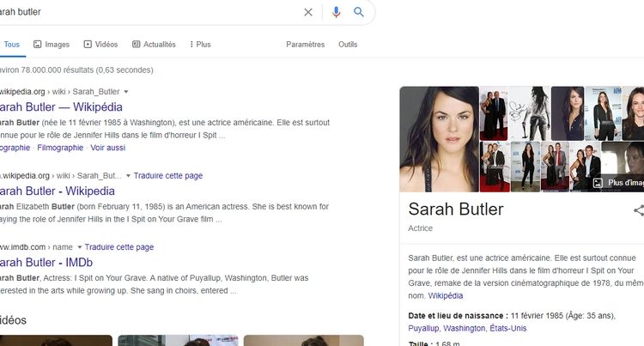Clear the search box with X icon

click(308, 12)
